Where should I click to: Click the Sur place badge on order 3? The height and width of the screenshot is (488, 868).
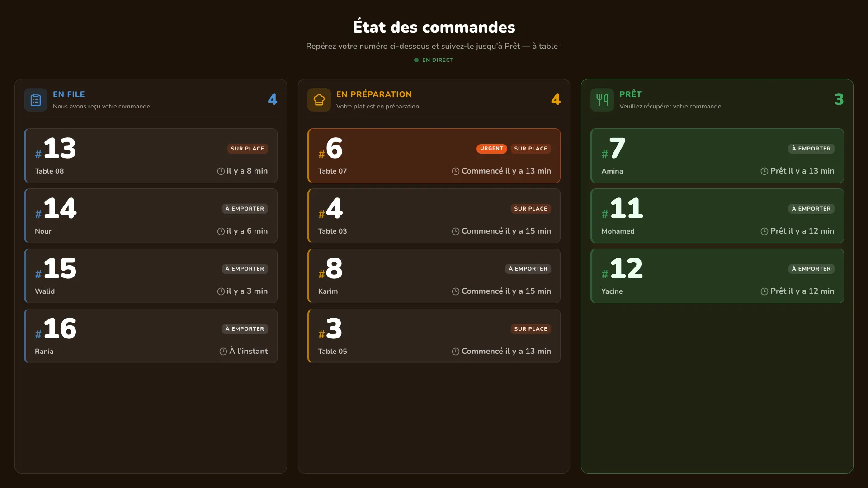click(x=531, y=329)
